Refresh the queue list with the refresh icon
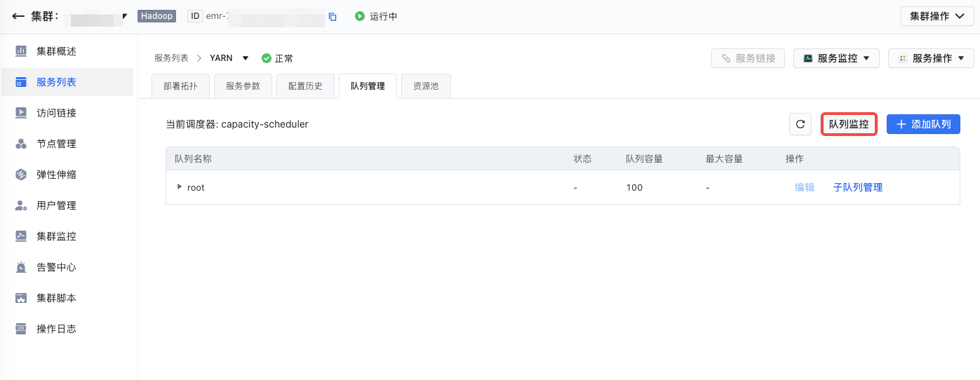 click(800, 124)
